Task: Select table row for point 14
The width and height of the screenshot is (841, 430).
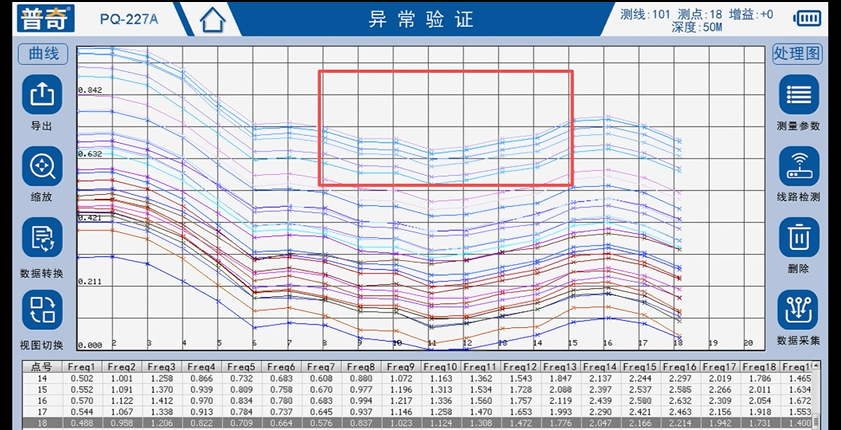Action: [x=417, y=378]
